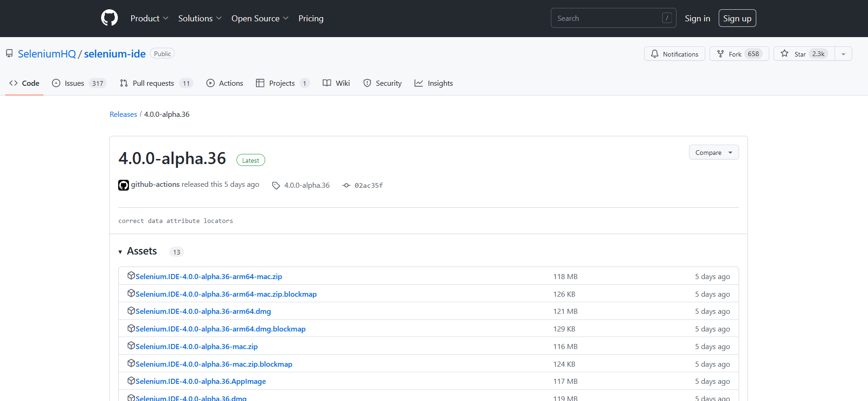Focus the GitHub search field
The height and width of the screenshot is (401, 868).
(x=607, y=19)
